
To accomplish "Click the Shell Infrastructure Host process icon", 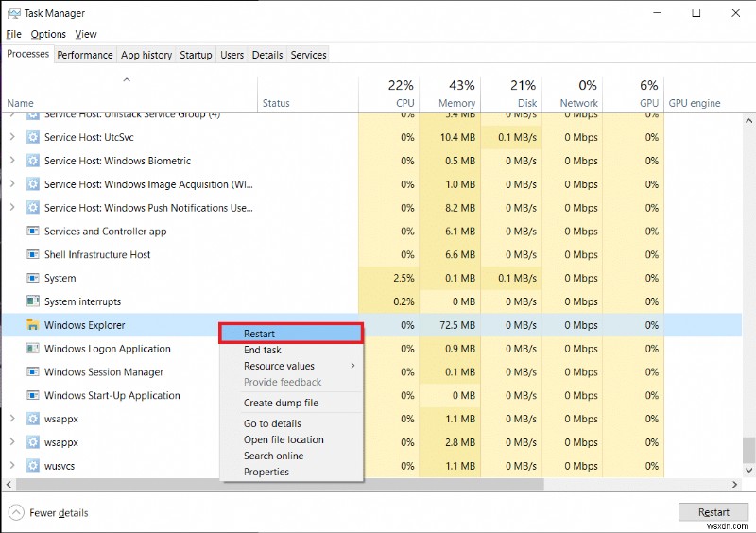I will tap(33, 254).
